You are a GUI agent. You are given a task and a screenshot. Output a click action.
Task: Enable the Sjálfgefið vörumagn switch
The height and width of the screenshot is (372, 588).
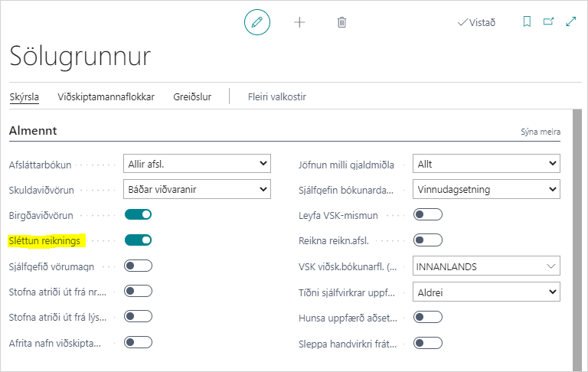[138, 266]
